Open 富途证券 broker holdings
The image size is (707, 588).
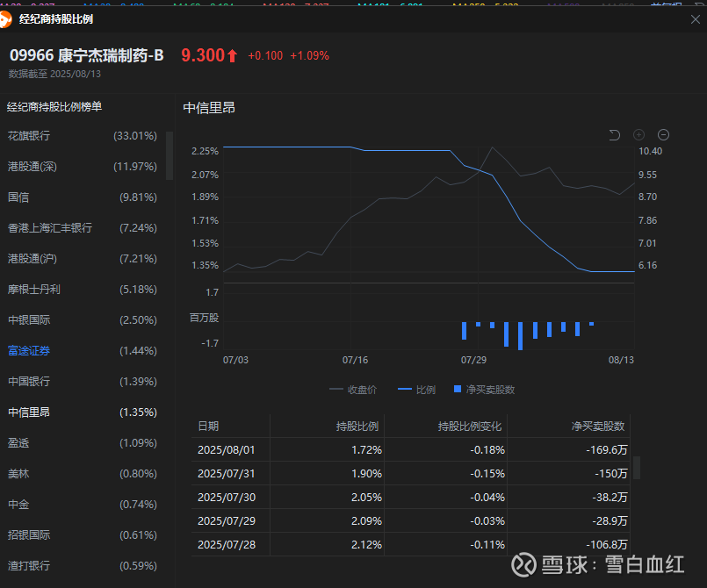83,350
